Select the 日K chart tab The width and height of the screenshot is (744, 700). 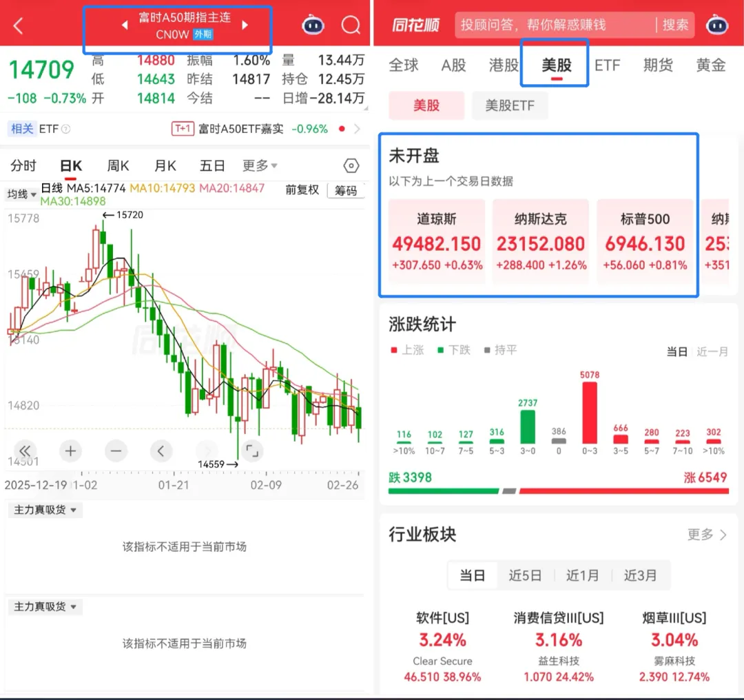click(71, 165)
